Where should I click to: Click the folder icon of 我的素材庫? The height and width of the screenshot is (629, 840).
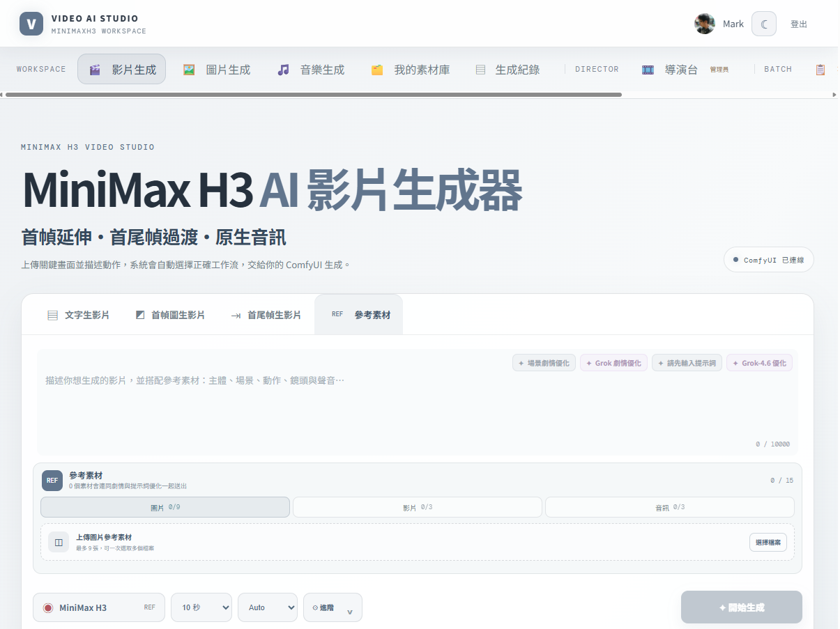pos(377,70)
